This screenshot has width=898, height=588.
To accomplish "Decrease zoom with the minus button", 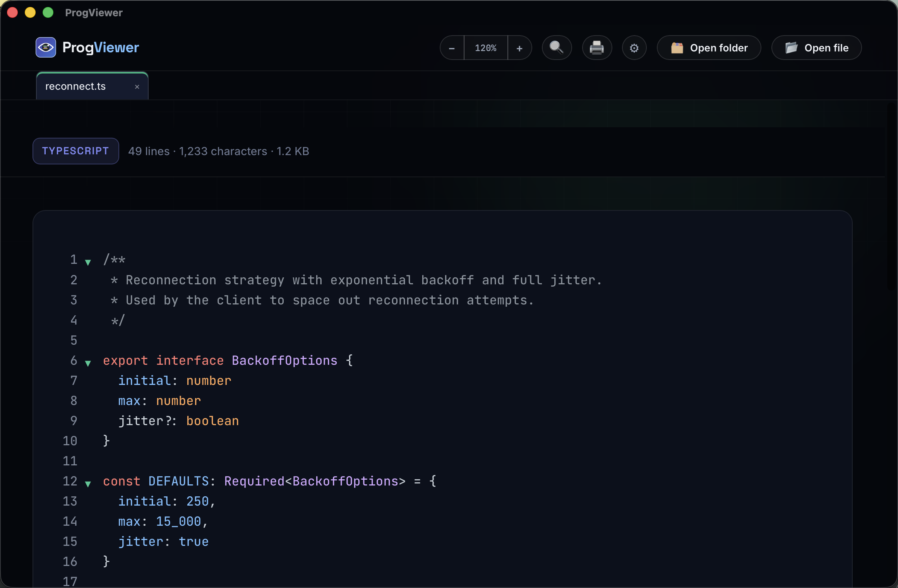I will click(x=452, y=48).
